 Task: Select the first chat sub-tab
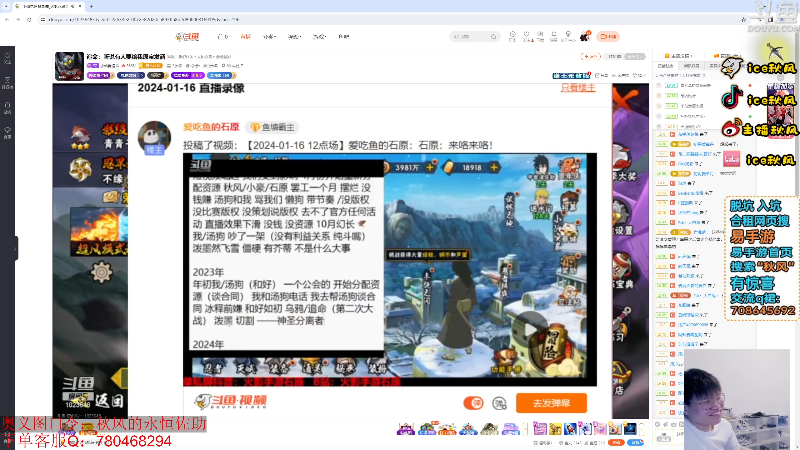click(x=665, y=66)
